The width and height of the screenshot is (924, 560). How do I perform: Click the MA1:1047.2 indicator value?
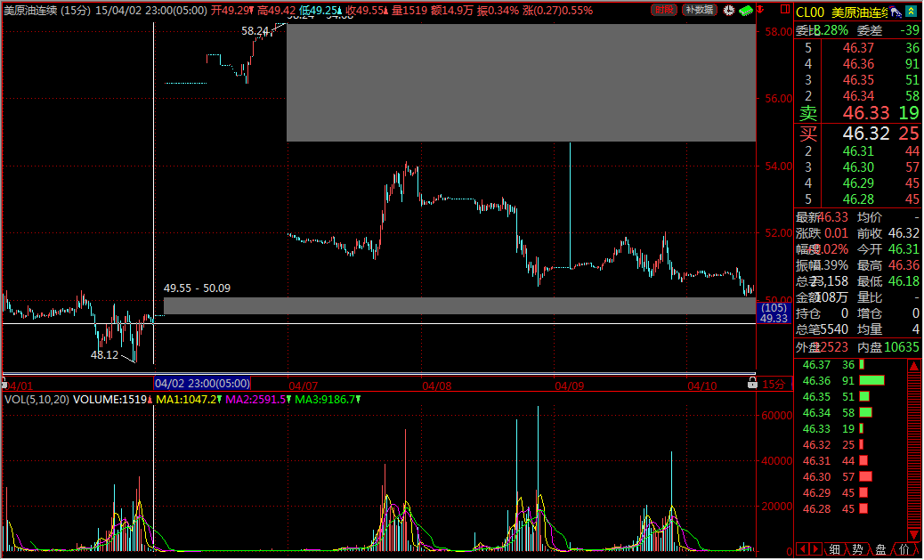click(x=186, y=400)
